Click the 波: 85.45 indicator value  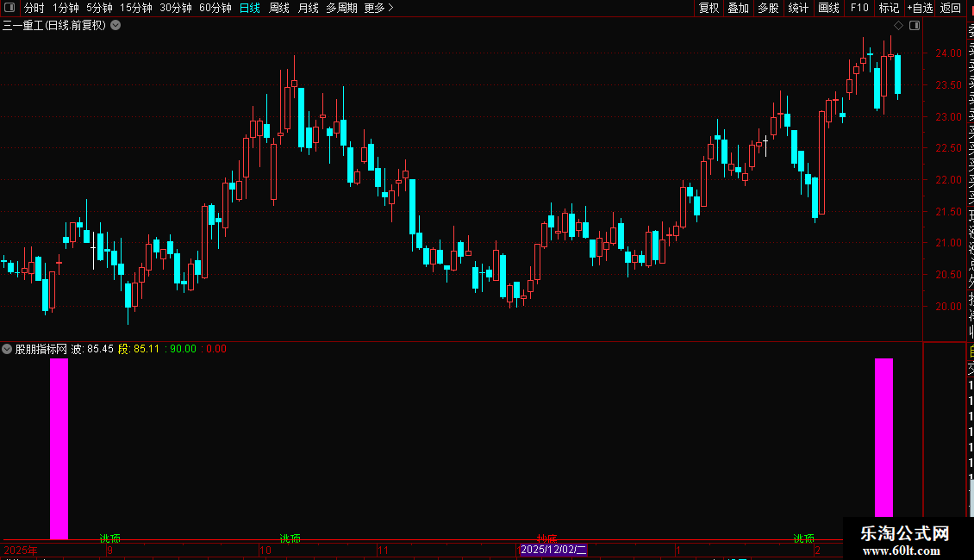pos(92,349)
